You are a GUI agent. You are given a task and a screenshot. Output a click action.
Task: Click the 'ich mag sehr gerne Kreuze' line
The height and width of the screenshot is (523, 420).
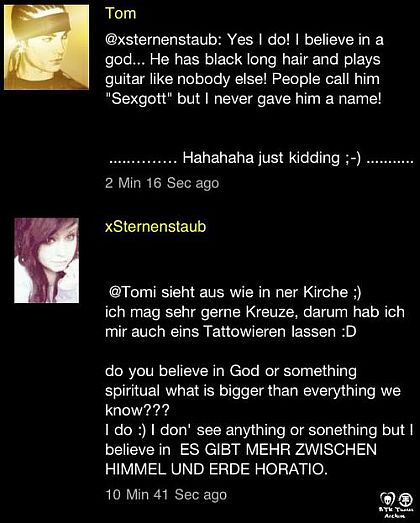coord(255,312)
